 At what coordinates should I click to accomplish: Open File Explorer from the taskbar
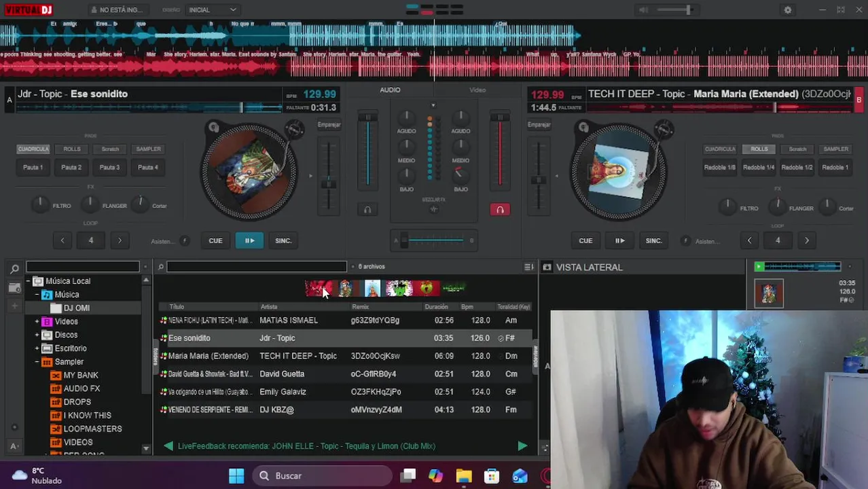(464, 476)
